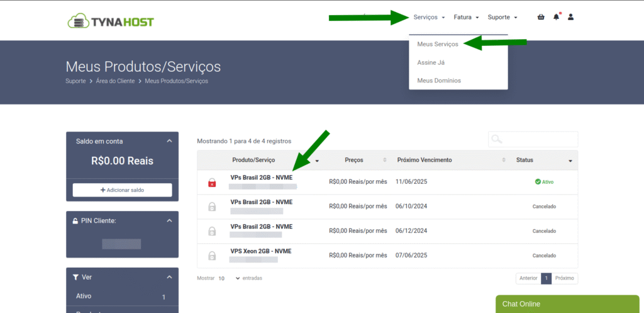Screen dimensions: 644x313
Task: Click the 06/10/2024 due date cell
Action: coord(411,206)
